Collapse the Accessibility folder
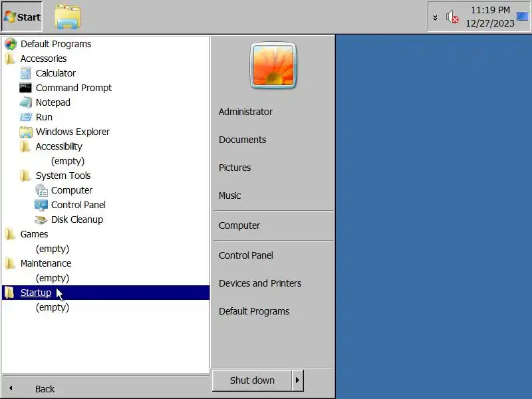532x399 pixels. [x=59, y=146]
